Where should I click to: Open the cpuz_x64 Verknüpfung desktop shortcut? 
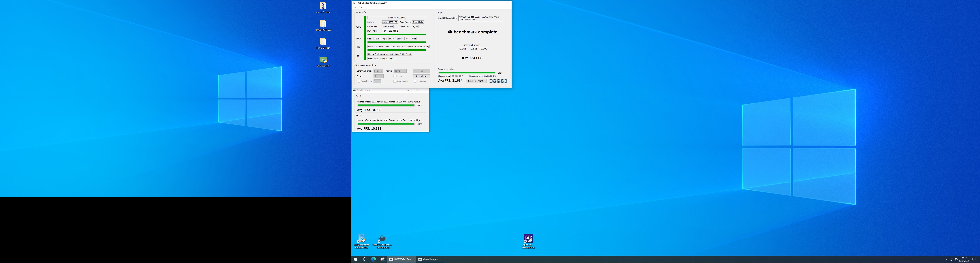point(528,242)
